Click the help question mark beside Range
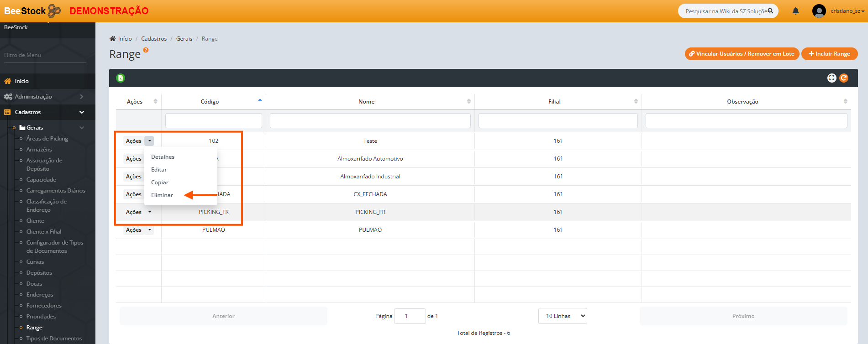 [146, 50]
